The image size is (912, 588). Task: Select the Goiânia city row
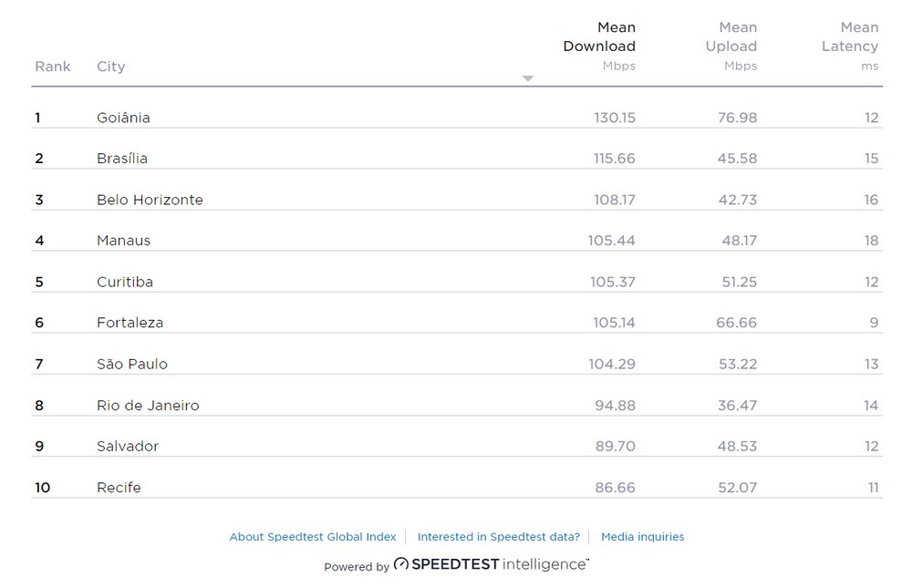[x=123, y=118]
